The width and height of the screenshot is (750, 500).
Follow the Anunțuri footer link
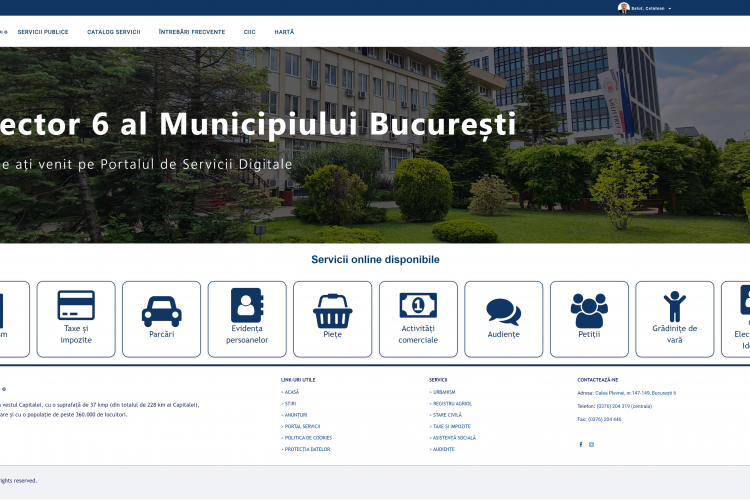point(294,415)
